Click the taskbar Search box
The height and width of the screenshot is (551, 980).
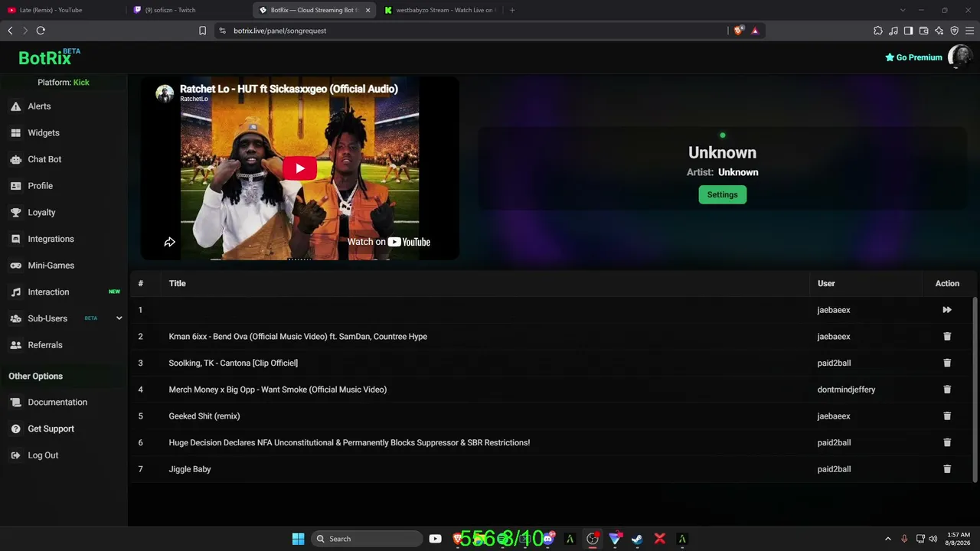(x=366, y=539)
